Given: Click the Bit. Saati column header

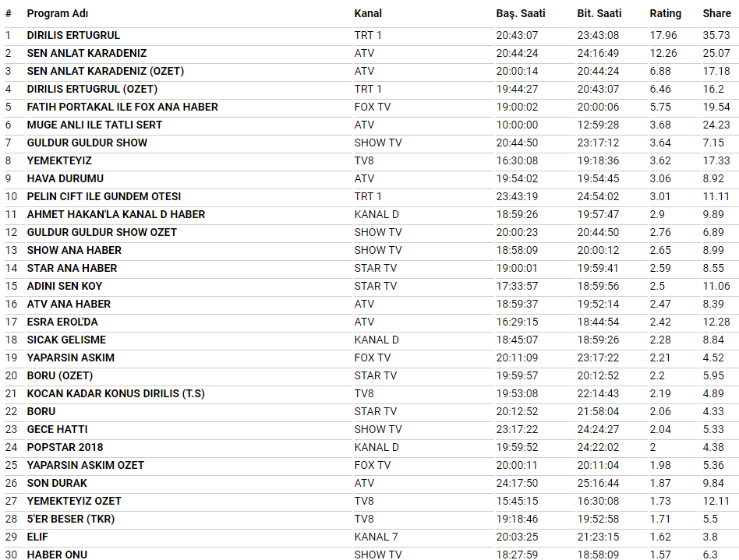Looking at the screenshot, I should [x=598, y=13].
